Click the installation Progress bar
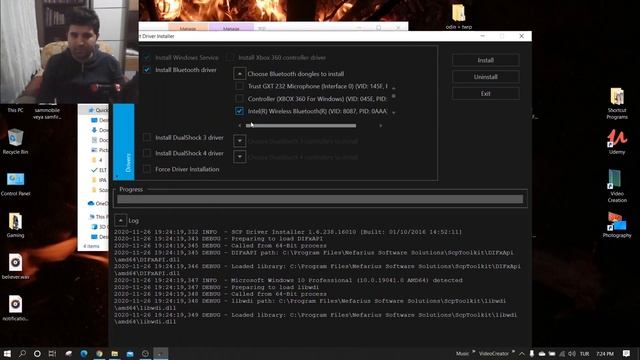Screen dimensions: 640x360 coord(320,199)
